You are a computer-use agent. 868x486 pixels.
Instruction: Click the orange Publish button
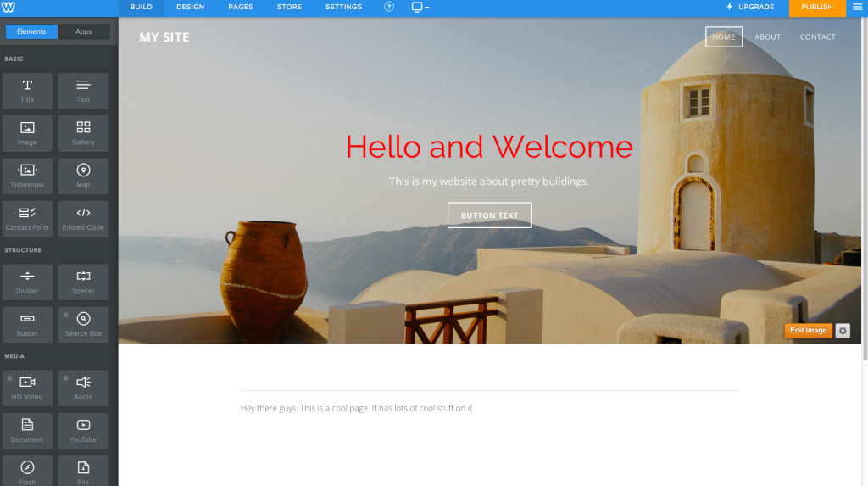pyautogui.click(x=817, y=8)
